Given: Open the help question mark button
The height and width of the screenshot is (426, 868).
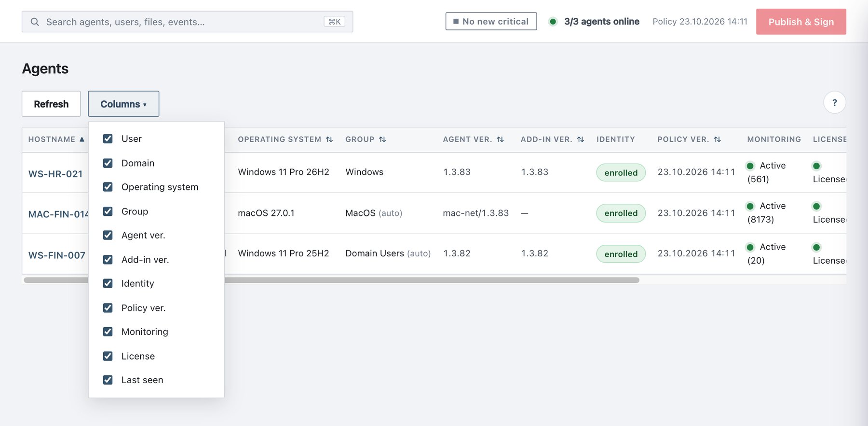Looking at the screenshot, I should 834,102.
